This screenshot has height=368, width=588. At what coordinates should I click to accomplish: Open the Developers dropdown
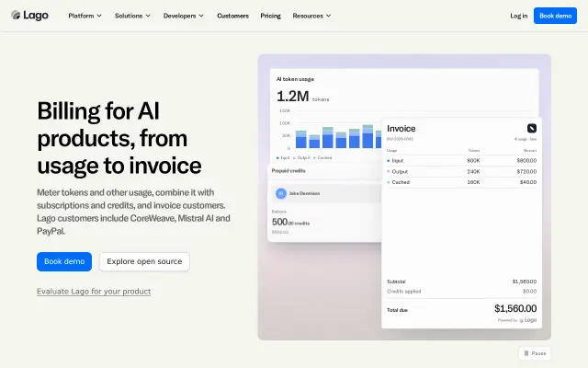coord(184,16)
